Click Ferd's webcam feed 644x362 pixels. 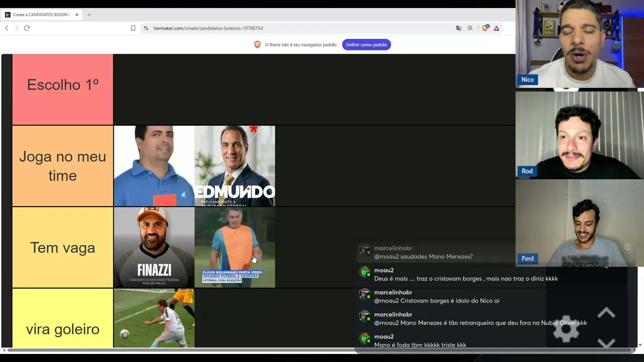[x=580, y=223]
